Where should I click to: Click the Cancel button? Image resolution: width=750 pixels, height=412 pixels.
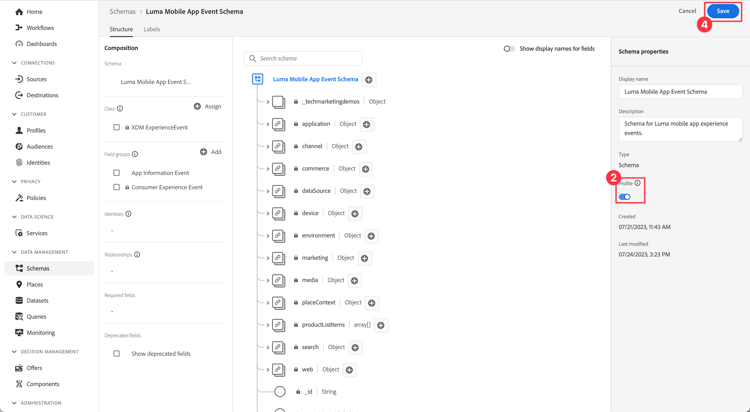pyautogui.click(x=687, y=11)
